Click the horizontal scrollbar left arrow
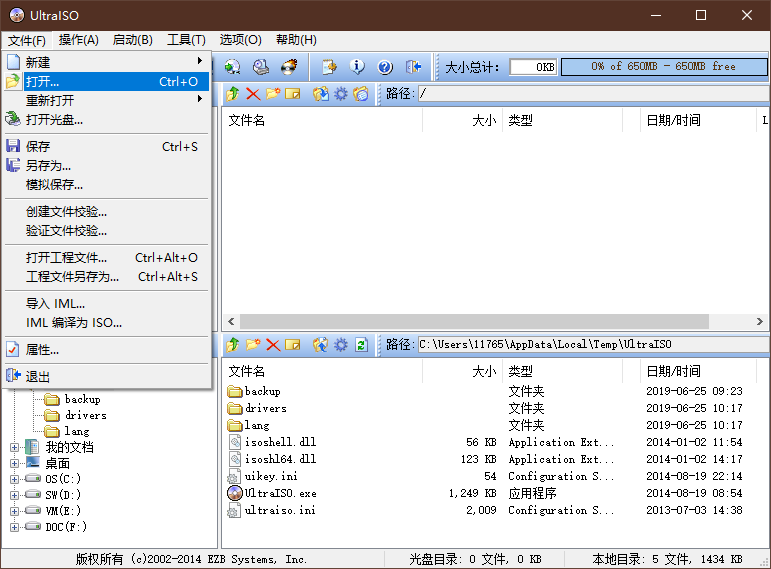This screenshot has height=569, width=771. coord(231,322)
